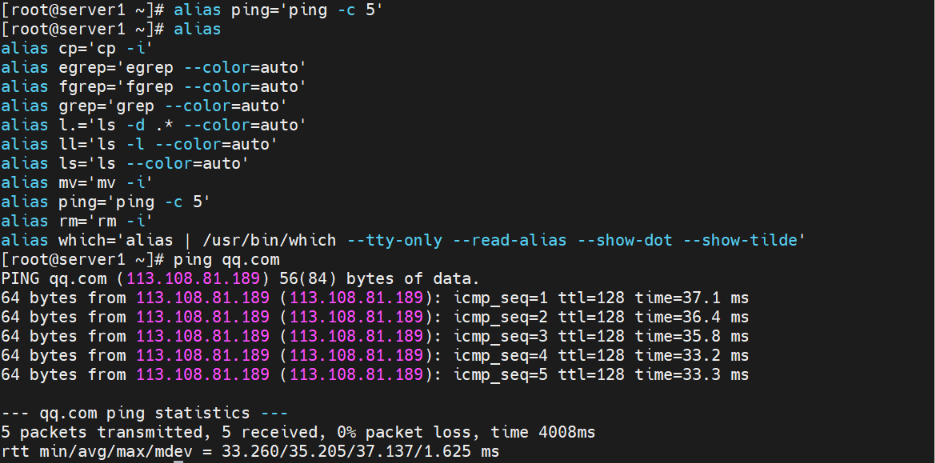This screenshot has width=935, height=463.
Task: Click the alias which='alias | /usr/bin/which' line
Action: [404, 240]
